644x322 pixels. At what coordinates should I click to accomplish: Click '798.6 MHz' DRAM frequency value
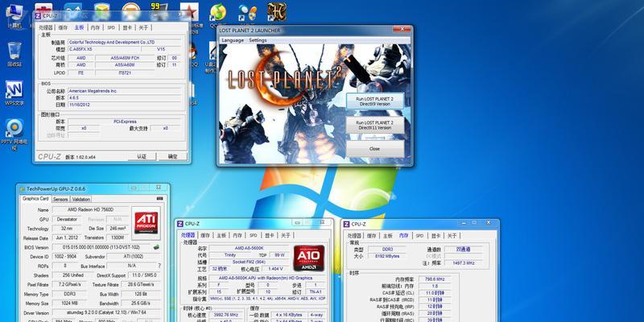[435, 279]
